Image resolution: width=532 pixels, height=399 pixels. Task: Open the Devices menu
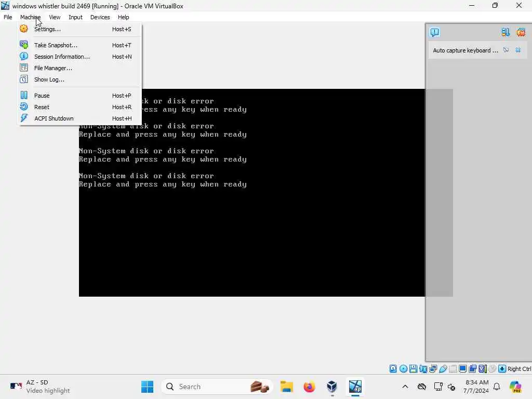tap(100, 17)
